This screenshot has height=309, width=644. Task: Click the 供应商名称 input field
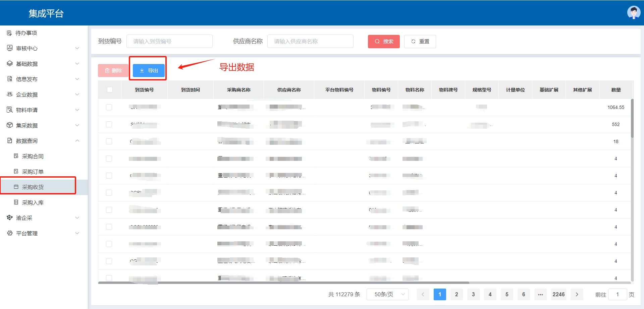pos(310,42)
